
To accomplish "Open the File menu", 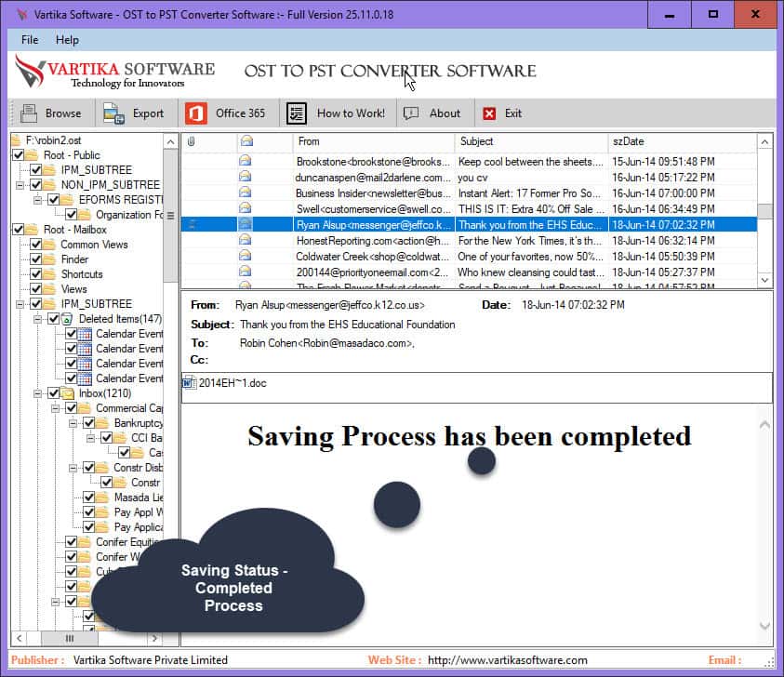I will (x=30, y=40).
